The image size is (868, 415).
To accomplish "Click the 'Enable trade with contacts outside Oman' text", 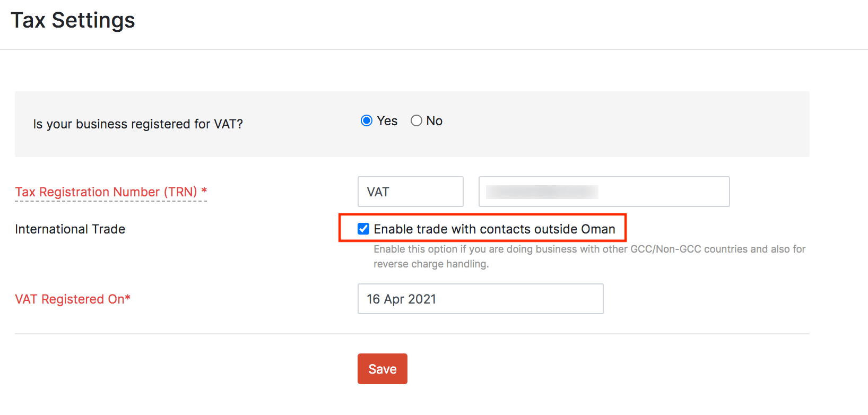I will coord(494,229).
